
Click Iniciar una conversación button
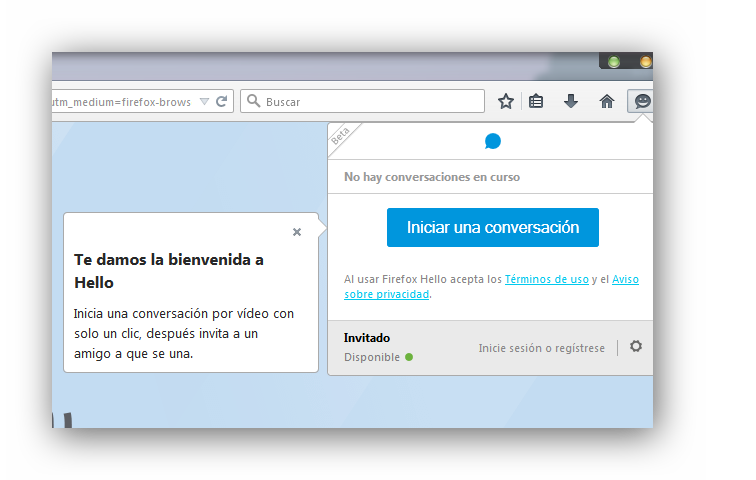(x=493, y=227)
